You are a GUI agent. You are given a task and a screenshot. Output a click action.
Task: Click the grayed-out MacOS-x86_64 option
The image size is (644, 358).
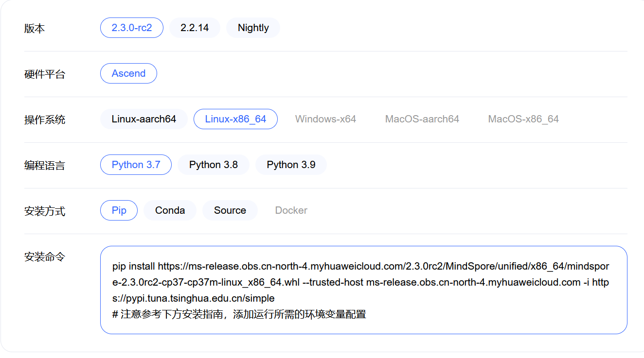coord(523,119)
